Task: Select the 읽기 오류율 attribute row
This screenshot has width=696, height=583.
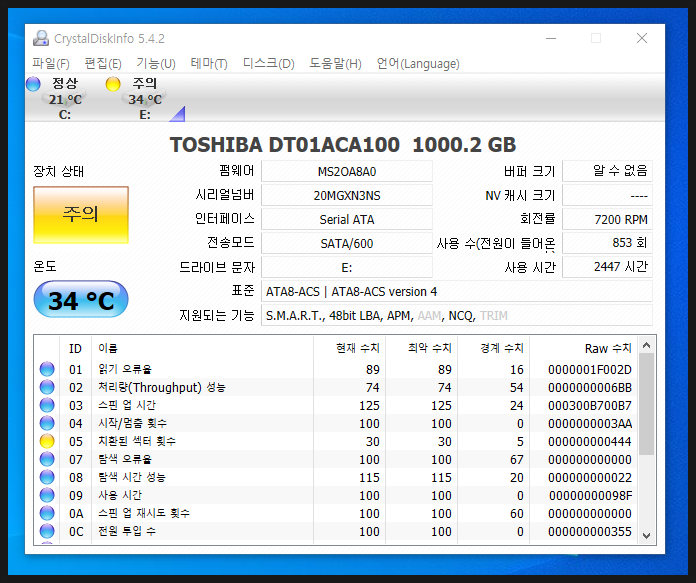Action: coord(336,369)
